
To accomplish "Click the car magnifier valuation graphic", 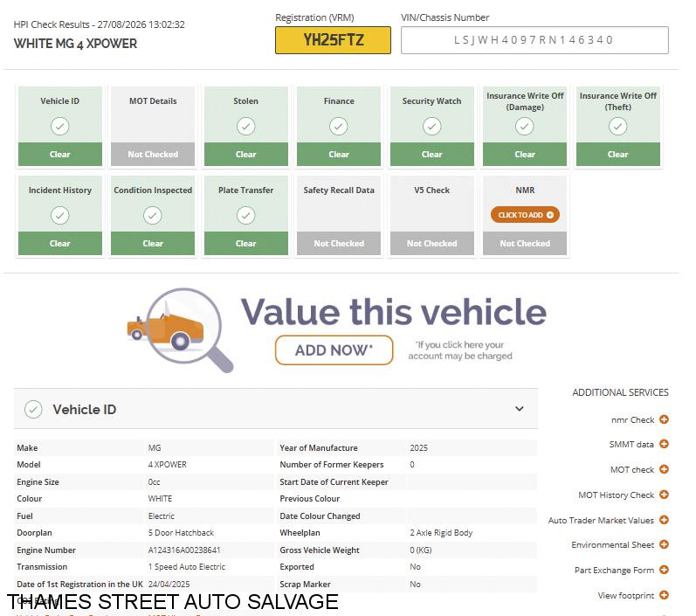I will (181, 329).
